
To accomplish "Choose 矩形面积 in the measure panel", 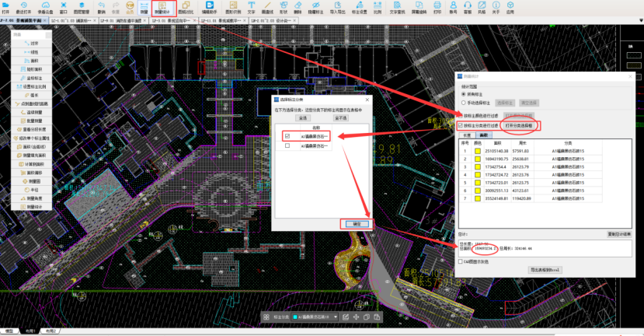I will tap(33, 69).
